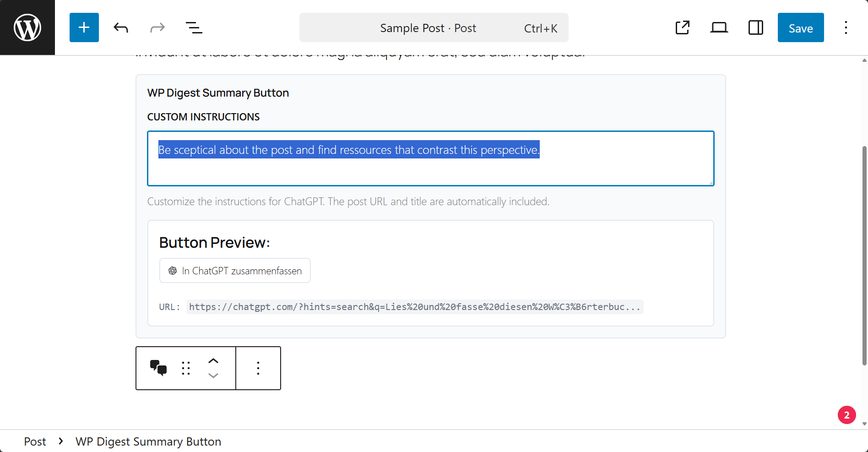Undo the last change
868x452 pixels.
[121, 27]
